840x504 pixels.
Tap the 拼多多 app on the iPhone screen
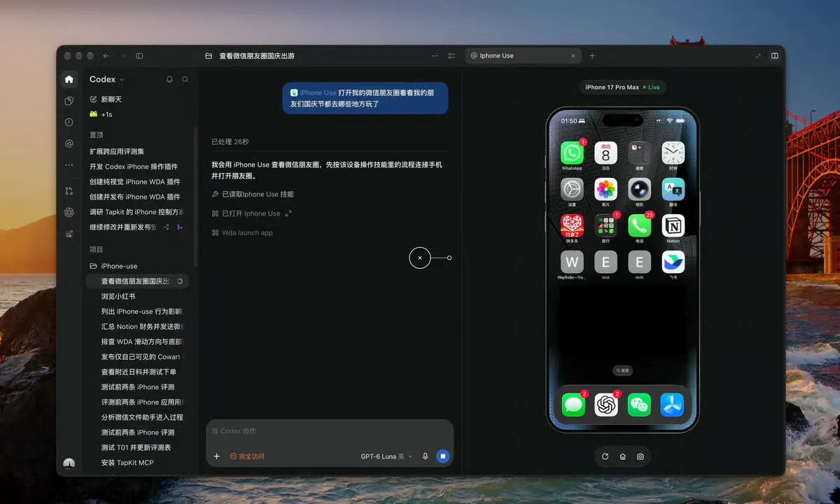tap(572, 225)
